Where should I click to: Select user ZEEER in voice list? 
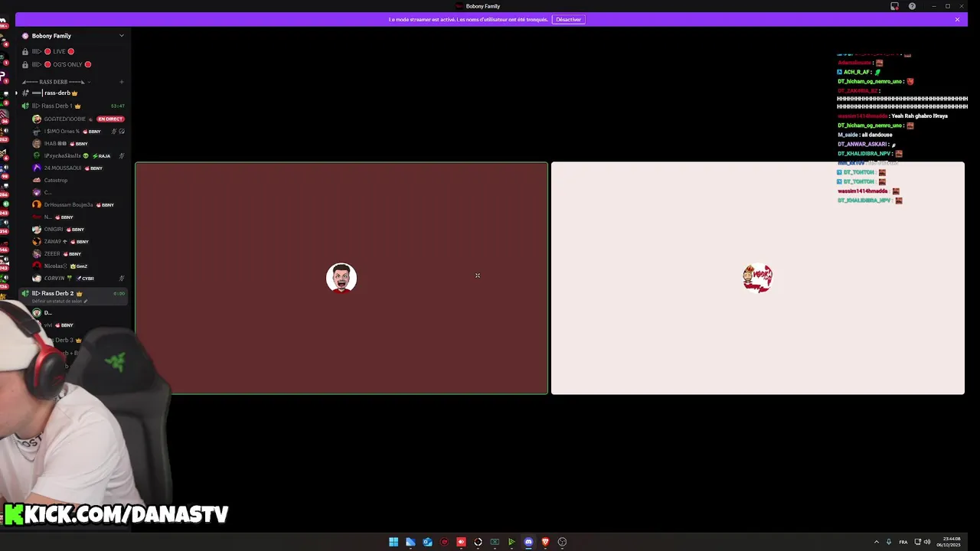click(x=78, y=254)
